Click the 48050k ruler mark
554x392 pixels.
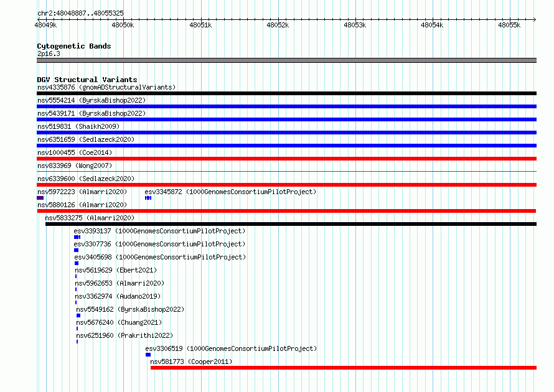tap(123, 25)
